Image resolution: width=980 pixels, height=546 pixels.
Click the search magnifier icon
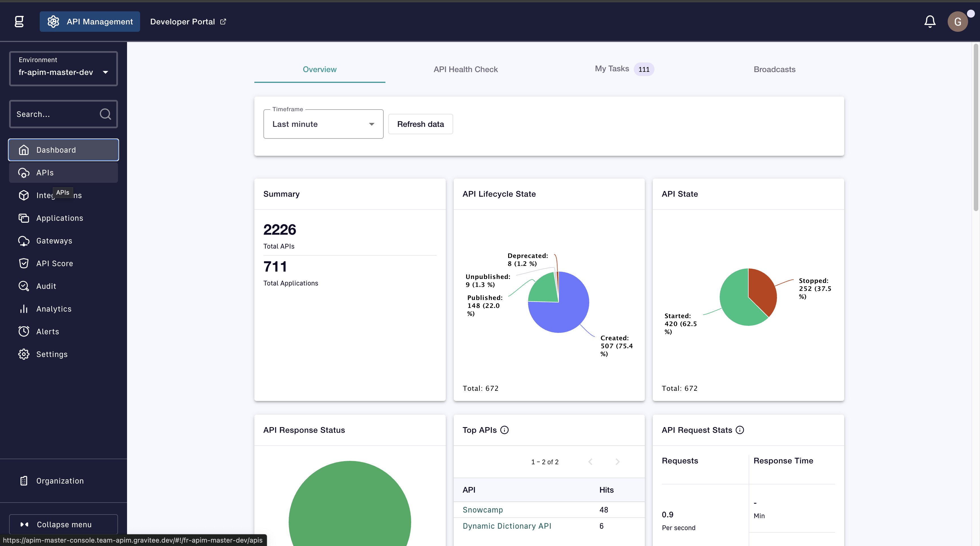(105, 114)
